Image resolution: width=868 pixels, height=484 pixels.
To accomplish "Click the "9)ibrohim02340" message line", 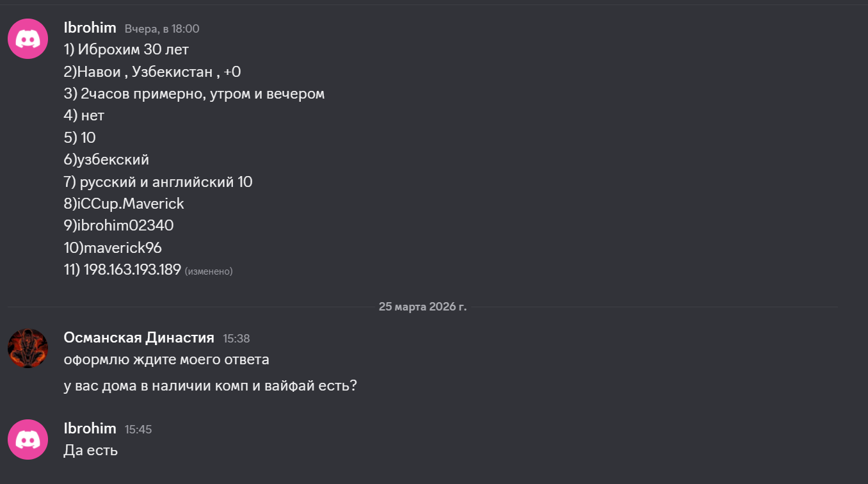I will point(118,225).
